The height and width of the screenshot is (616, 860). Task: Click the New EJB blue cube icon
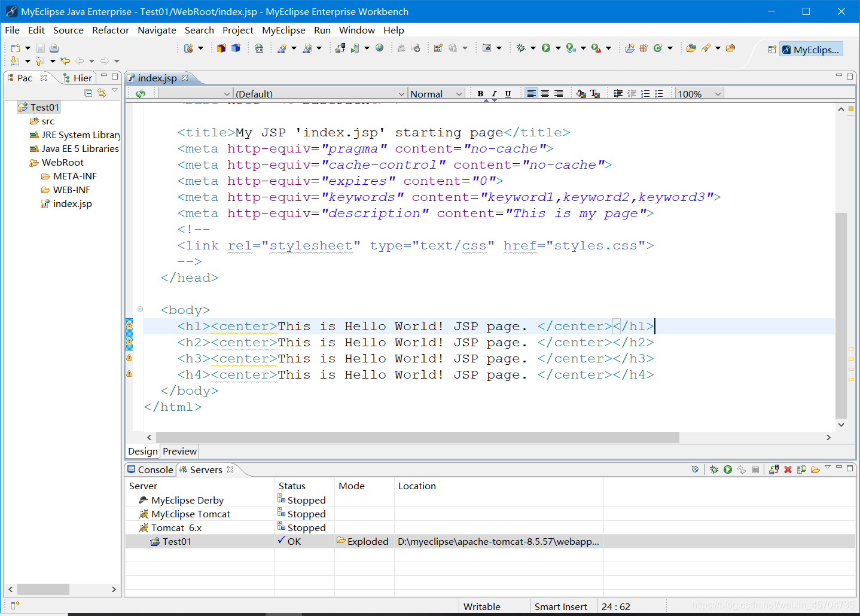236,48
